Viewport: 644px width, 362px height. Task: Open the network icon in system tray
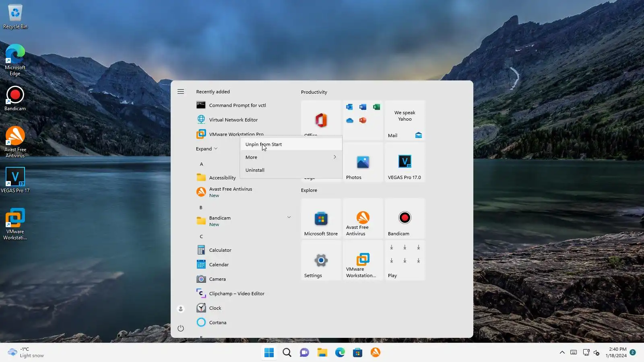[586, 352]
